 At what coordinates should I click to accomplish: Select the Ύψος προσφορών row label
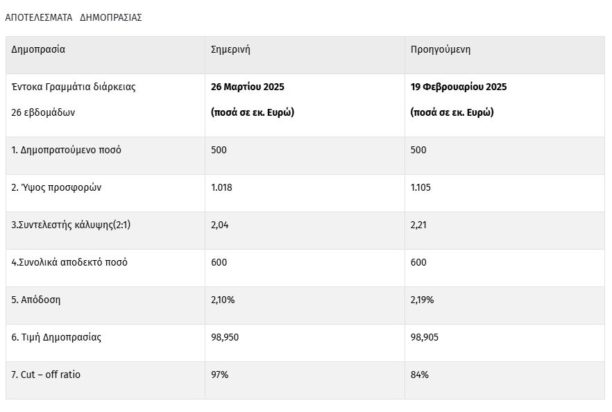57,187
